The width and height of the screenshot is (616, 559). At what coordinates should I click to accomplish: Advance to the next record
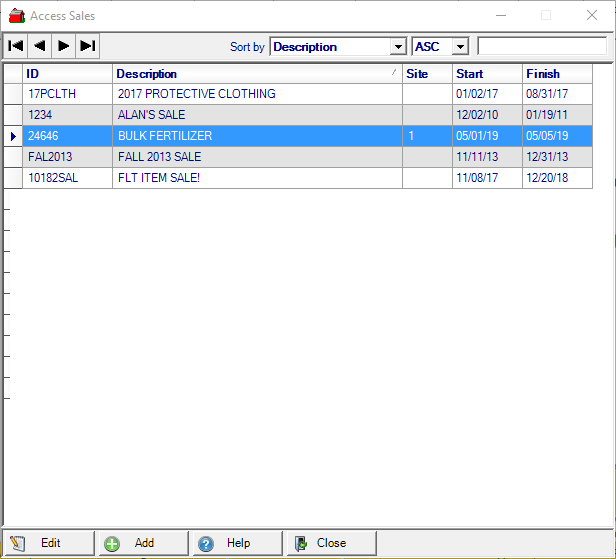click(x=64, y=46)
